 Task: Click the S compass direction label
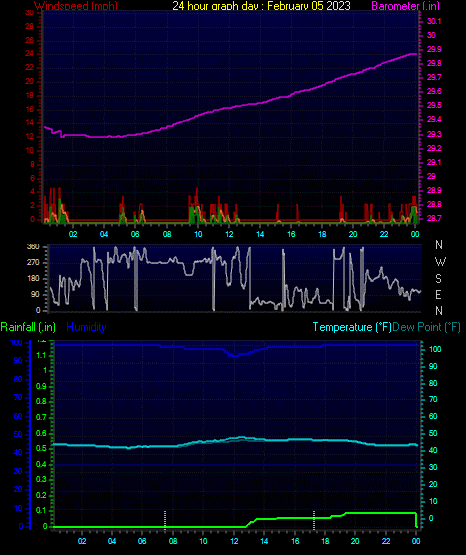click(x=438, y=279)
